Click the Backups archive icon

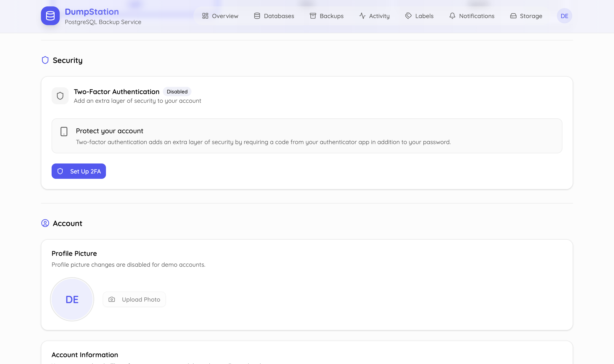click(313, 16)
